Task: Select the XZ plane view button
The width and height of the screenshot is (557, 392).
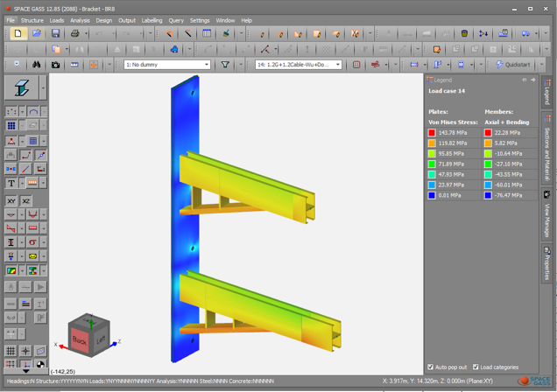Action: pyautogui.click(x=26, y=200)
